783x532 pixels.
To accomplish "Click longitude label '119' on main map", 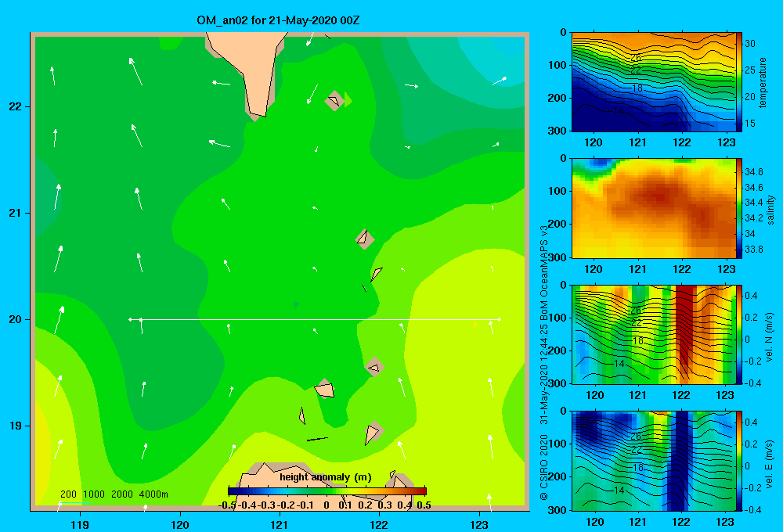I will pos(80,524).
